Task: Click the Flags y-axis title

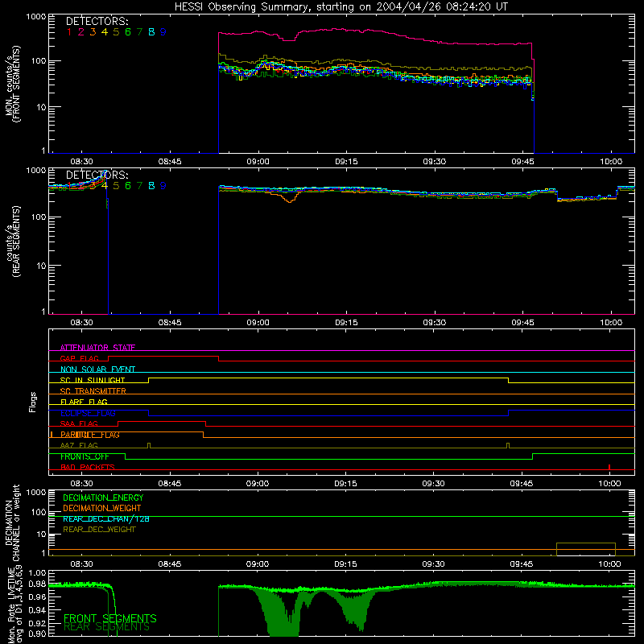Action: point(33,402)
